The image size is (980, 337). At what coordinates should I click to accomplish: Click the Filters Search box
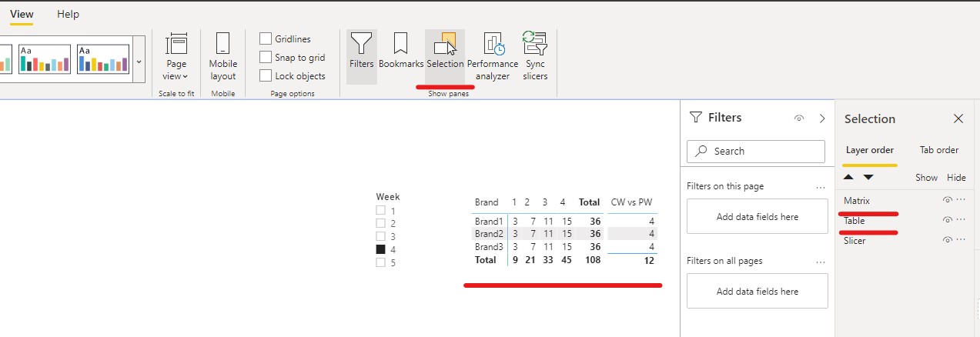[755, 151]
